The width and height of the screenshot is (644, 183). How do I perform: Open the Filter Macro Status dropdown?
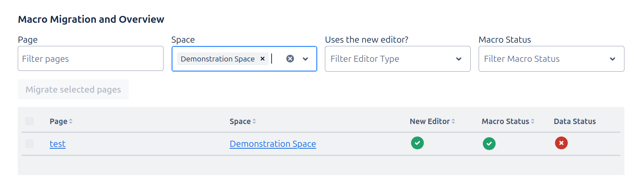(x=551, y=59)
